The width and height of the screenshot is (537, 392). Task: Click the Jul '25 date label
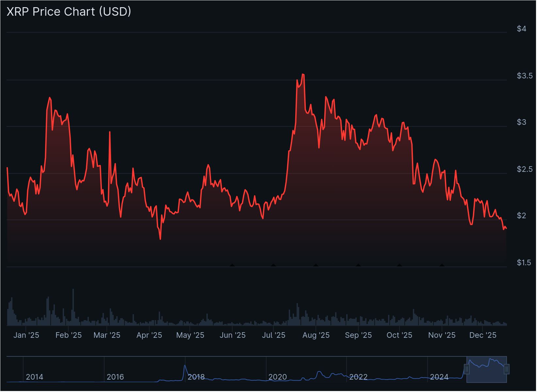click(x=274, y=335)
